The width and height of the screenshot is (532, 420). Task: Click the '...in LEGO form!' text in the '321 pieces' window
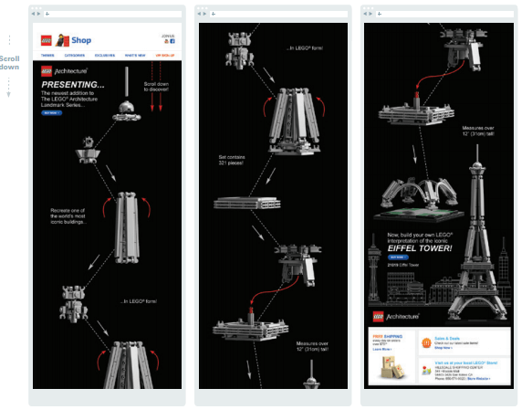click(305, 48)
